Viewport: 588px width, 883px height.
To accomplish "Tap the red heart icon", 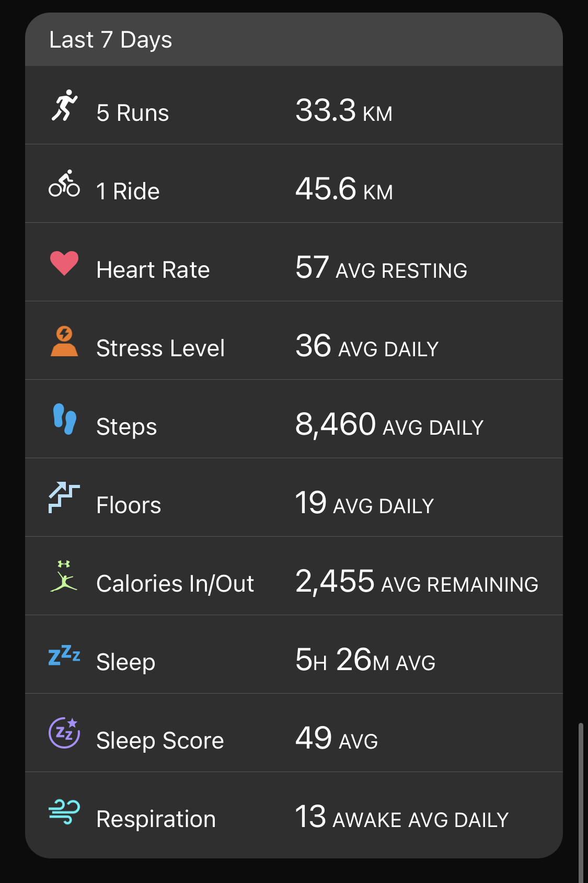I will pyautogui.click(x=64, y=263).
